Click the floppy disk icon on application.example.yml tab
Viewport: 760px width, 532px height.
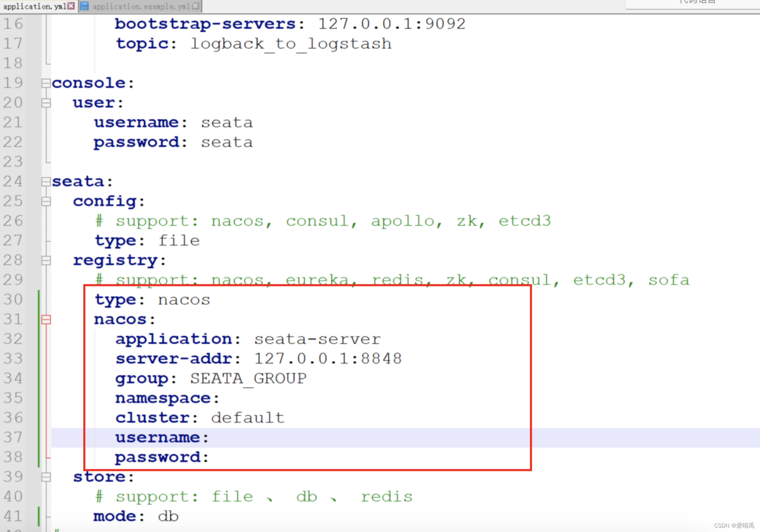84,6
